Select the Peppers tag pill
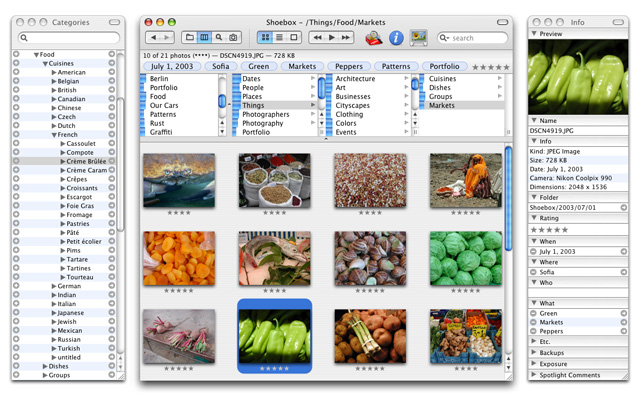 point(348,67)
